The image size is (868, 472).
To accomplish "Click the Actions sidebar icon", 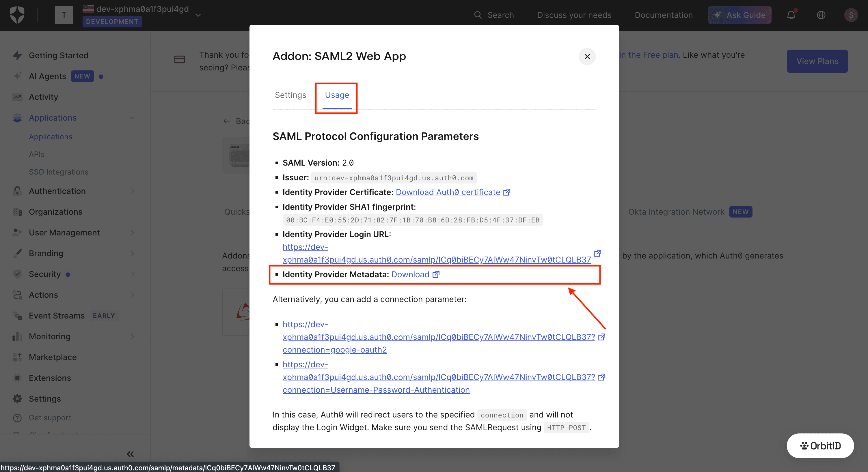I will (17, 295).
